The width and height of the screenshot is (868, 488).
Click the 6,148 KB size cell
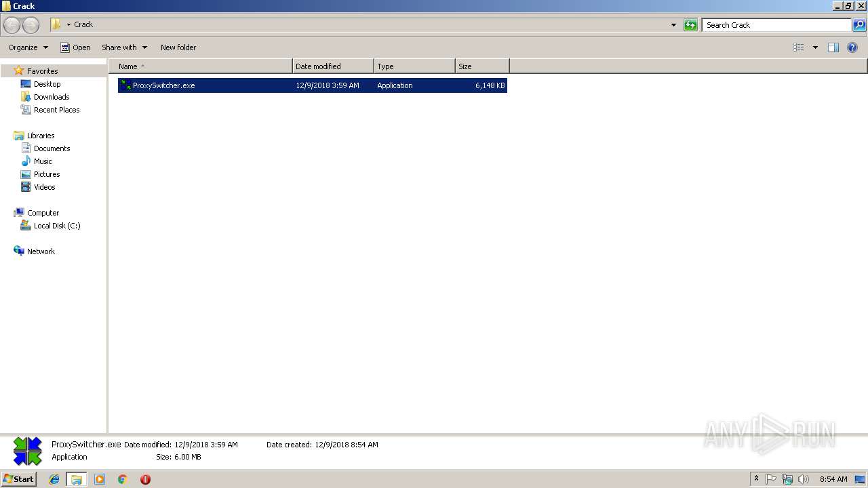490,85
